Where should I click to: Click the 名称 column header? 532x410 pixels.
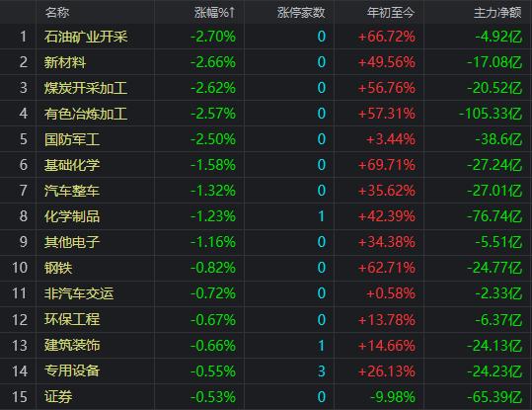click(57, 13)
